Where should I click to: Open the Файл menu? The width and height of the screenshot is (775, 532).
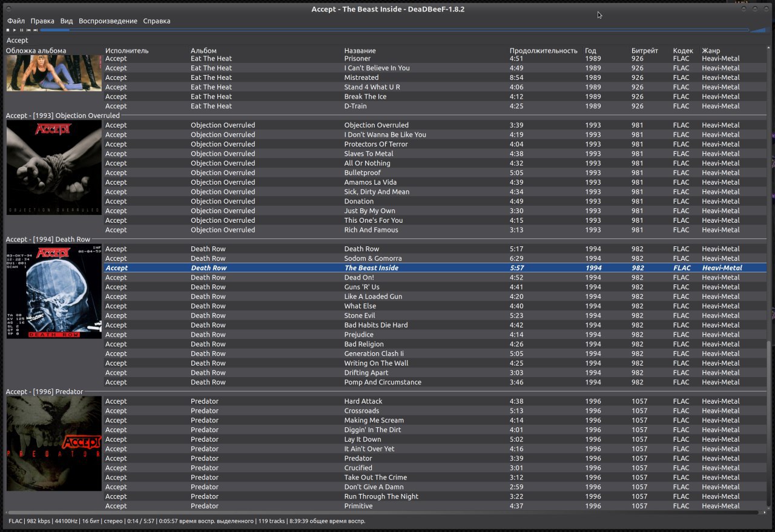(16, 21)
